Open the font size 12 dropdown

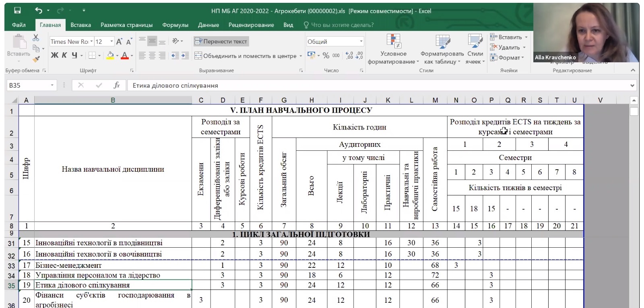(111, 41)
